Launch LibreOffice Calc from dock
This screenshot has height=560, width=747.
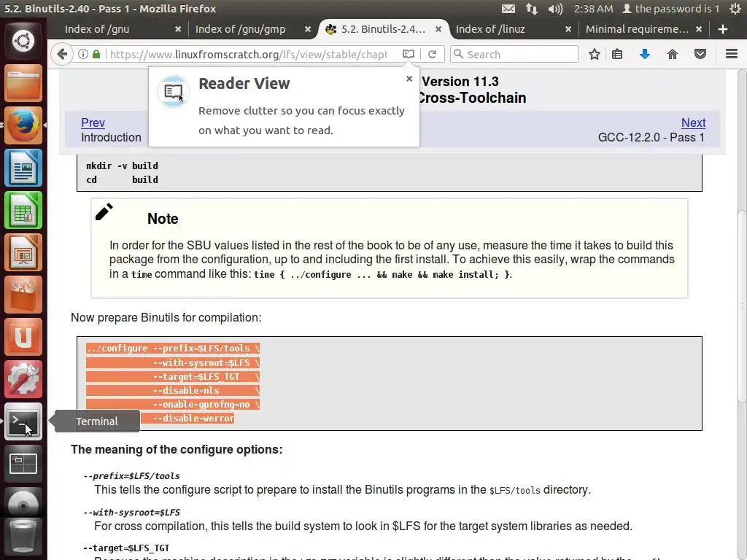point(23,210)
